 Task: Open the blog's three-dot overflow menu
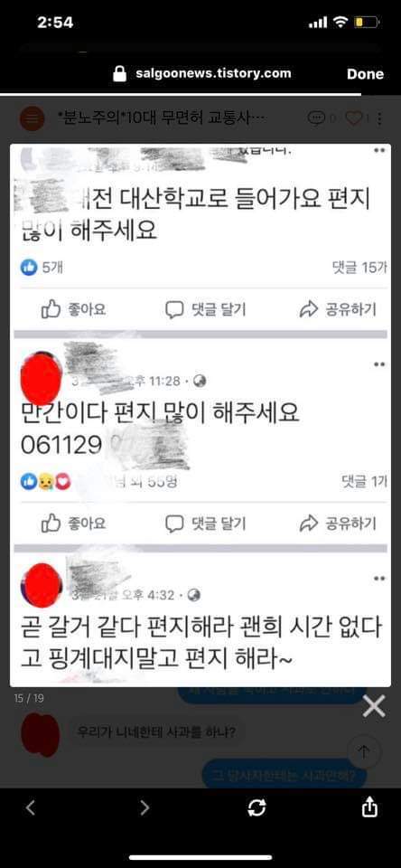381,118
